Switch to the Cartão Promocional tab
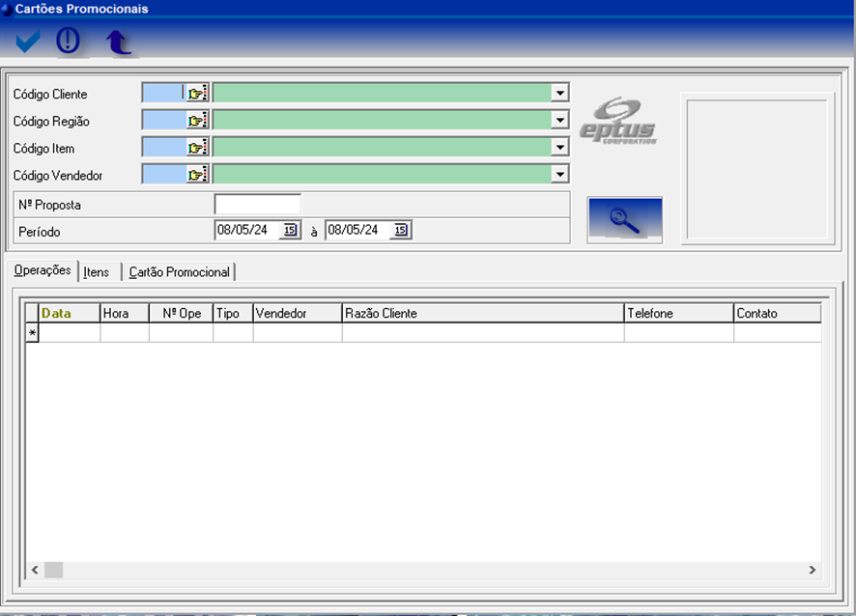Viewport: 856px width, 616px height. 180,272
